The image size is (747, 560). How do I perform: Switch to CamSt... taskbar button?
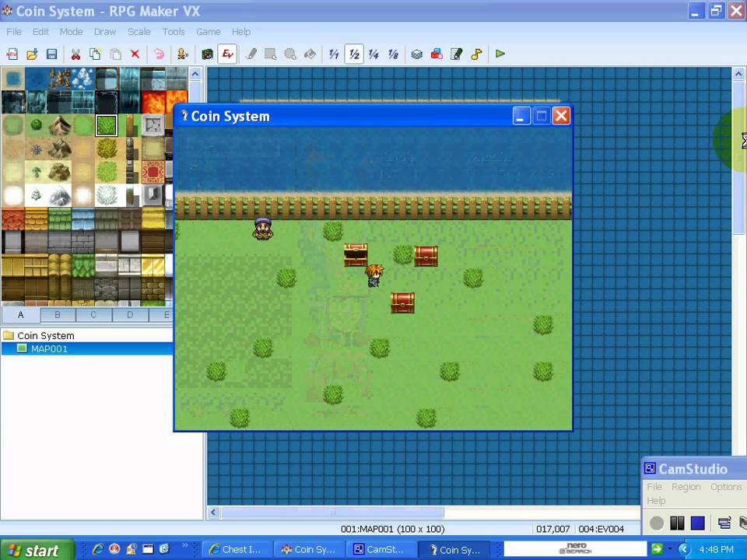[381, 550]
